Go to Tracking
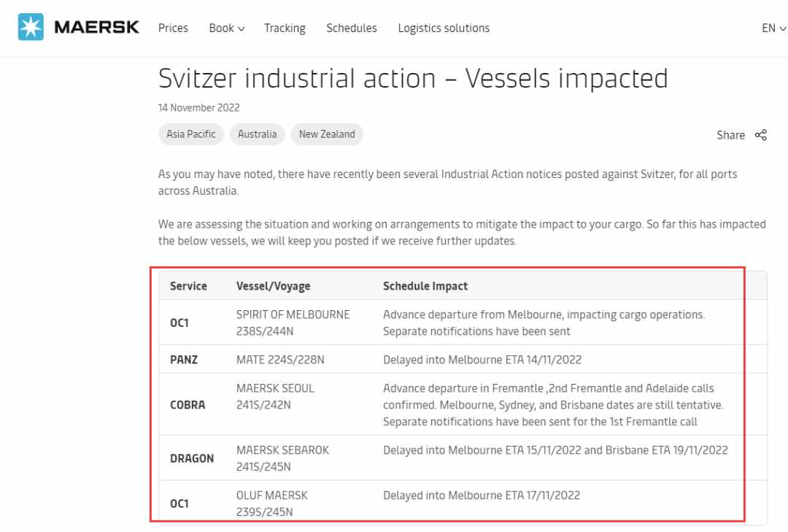 click(x=285, y=28)
